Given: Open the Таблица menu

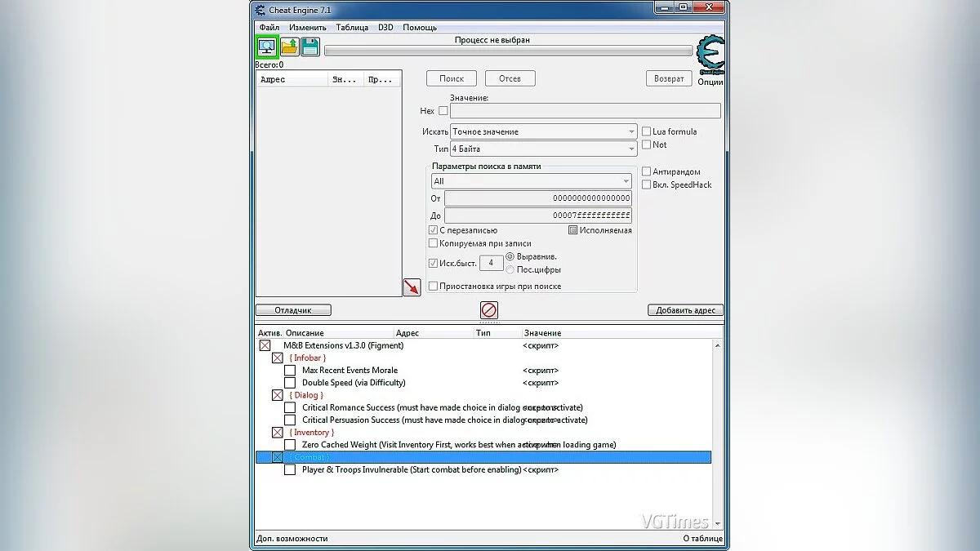Looking at the screenshot, I should (x=352, y=27).
